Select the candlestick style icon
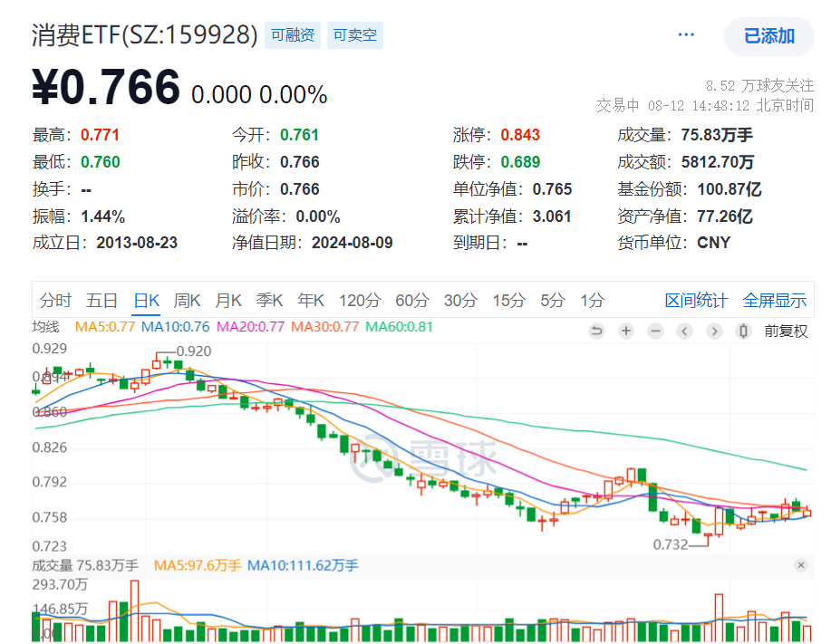Viewport: 831px width, 644px height. [743, 331]
